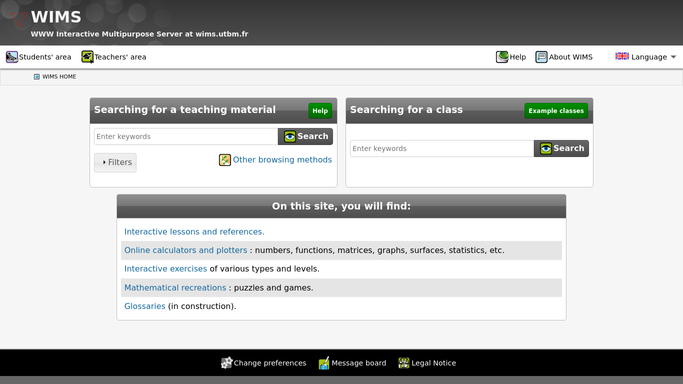
Task: Click the Legal Notice icon
Action: coord(404,363)
